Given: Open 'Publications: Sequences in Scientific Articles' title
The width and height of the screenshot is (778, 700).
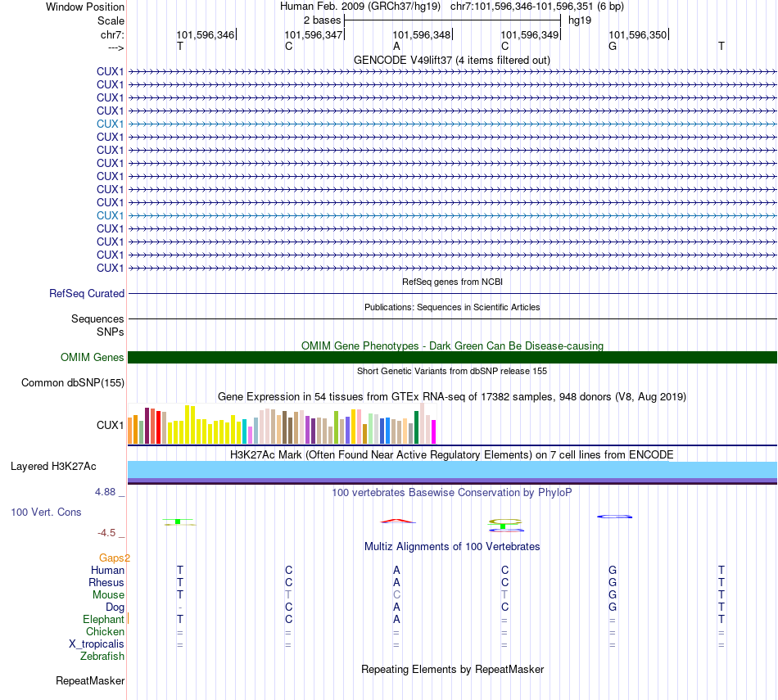Looking at the screenshot, I should coord(452,307).
